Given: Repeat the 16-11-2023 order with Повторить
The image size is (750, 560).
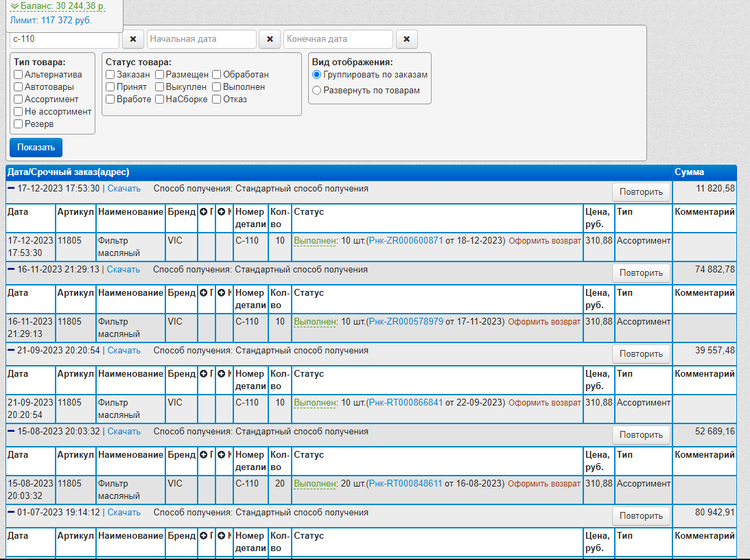Looking at the screenshot, I should (641, 272).
